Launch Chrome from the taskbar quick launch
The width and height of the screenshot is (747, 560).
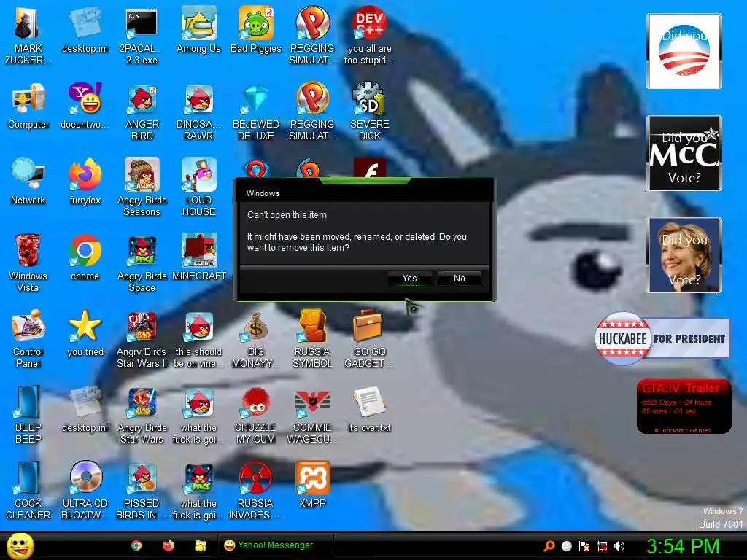click(x=136, y=545)
